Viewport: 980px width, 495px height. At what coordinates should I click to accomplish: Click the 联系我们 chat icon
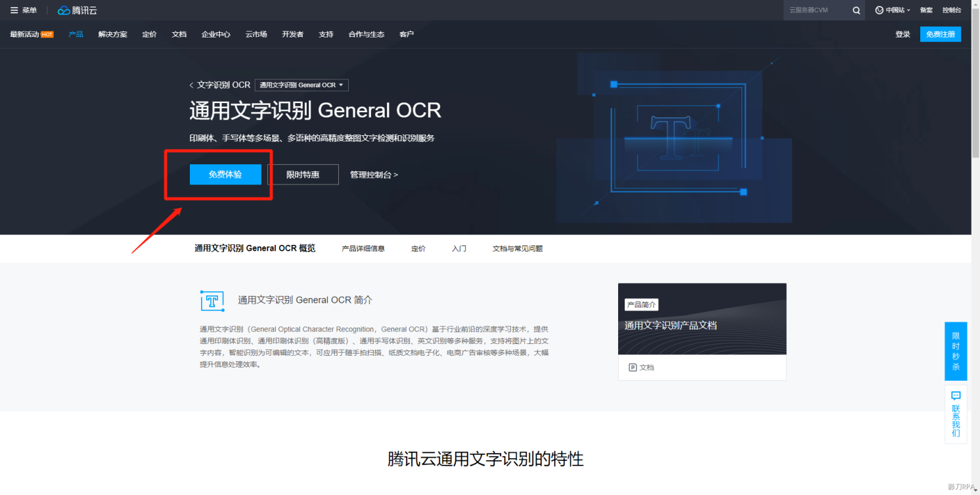point(956,396)
